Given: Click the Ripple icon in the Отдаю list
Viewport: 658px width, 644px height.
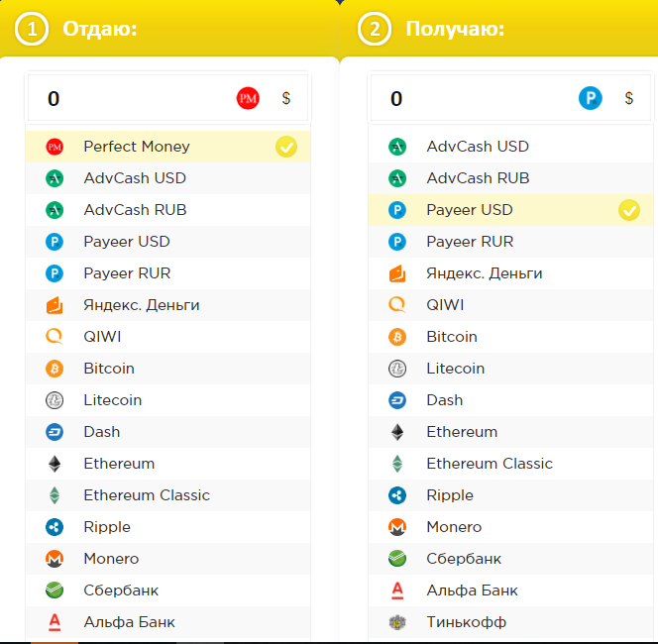Looking at the screenshot, I should coord(55,527).
